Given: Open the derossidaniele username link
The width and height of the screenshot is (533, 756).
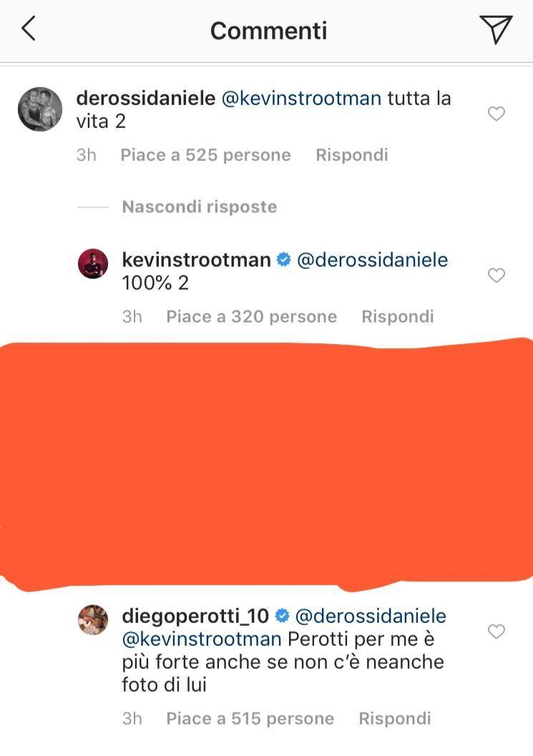Looking at the screenshot, I should click(146, 98).
